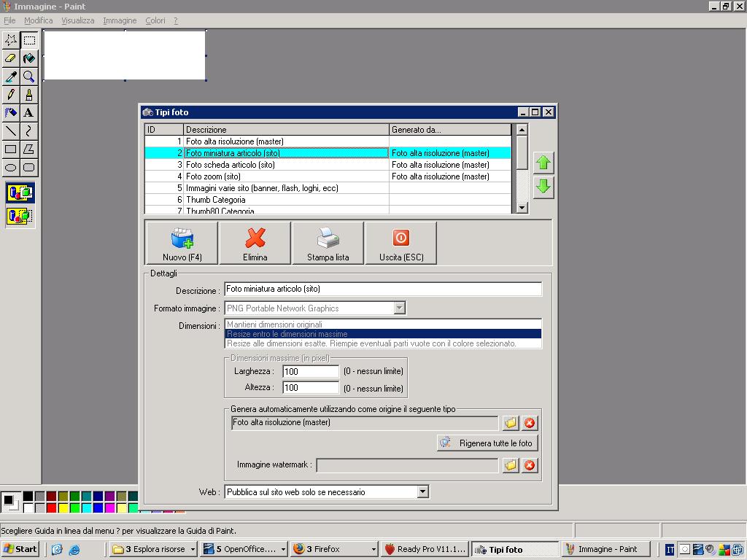
Task: Open the ? help menu in Paint
Action: click(x=175, y=20)
